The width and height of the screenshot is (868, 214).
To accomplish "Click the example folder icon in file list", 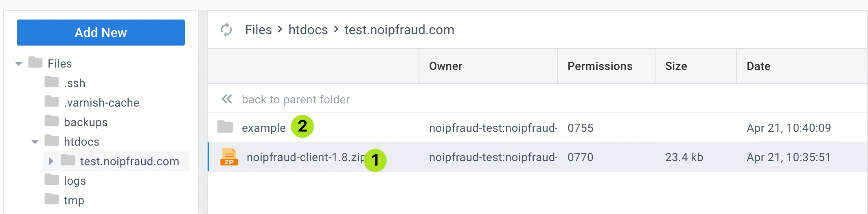I will point(225,127).
